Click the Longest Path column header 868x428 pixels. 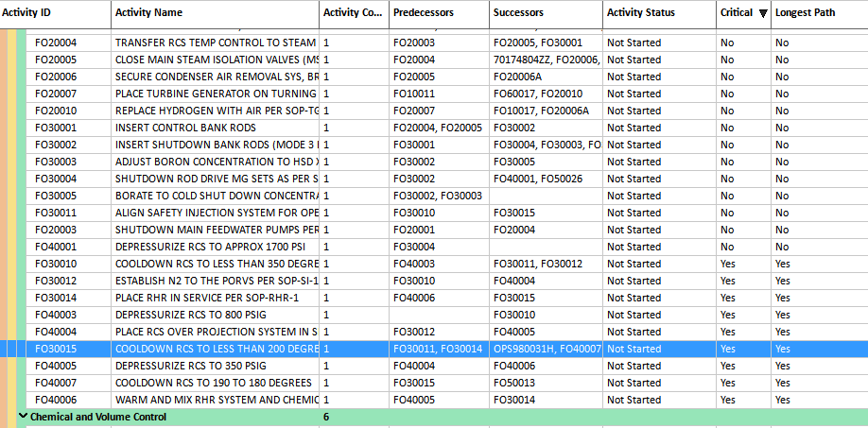click(819, 12)
